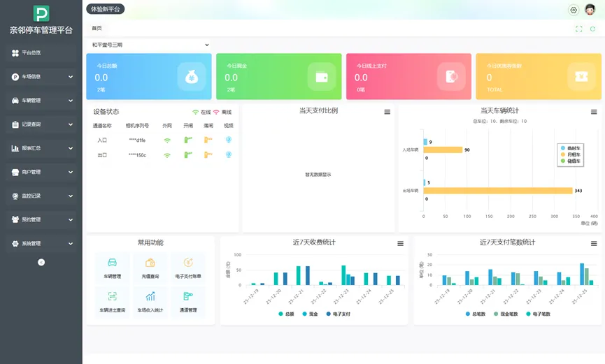
Task: Click the coupon icon on the yellow card
Action: (581, 77)
